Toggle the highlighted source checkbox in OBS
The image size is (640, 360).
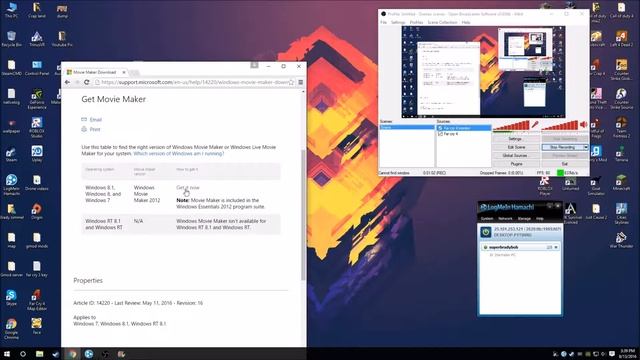click(x=440, y=128)
